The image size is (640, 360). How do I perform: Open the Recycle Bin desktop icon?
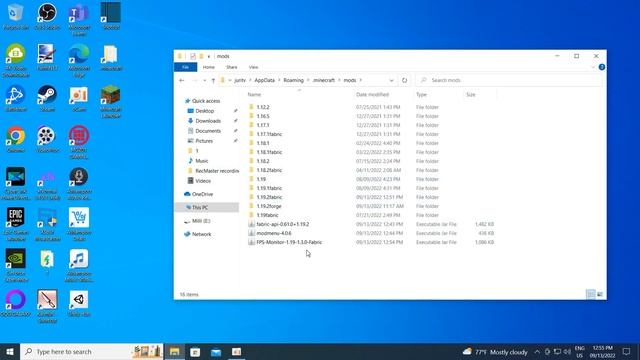click(x=16, y=16)
